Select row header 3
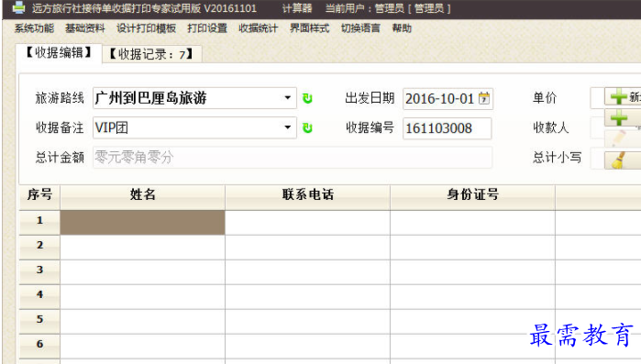This screenshot has height=364, width=641. tap(39, 272)
